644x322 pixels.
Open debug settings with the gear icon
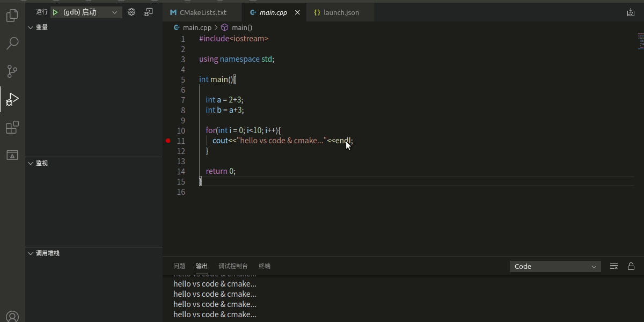(131, 11)
